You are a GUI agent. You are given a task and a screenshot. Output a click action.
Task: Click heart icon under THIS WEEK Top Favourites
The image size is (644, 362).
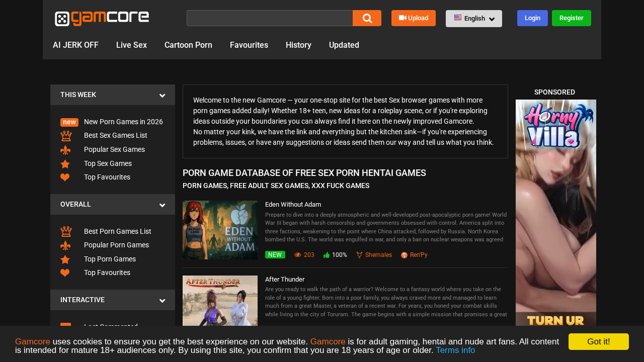point(65,177)
